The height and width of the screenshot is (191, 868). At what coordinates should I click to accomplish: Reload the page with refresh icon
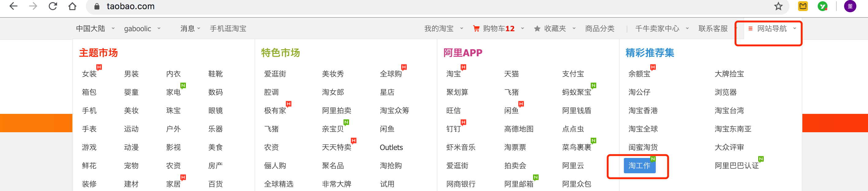(x=53, y=6)
